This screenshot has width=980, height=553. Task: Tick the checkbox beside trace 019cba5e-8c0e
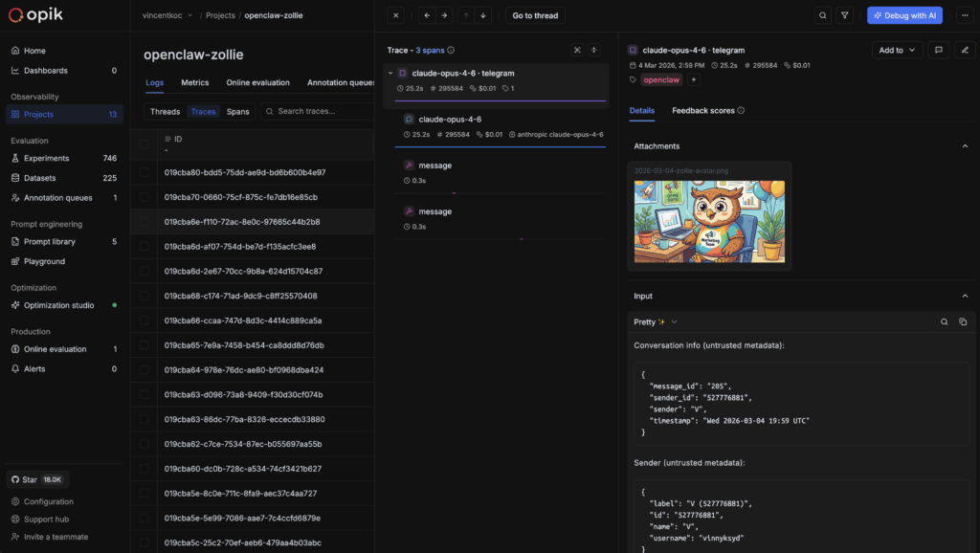[x=145, y=491]
